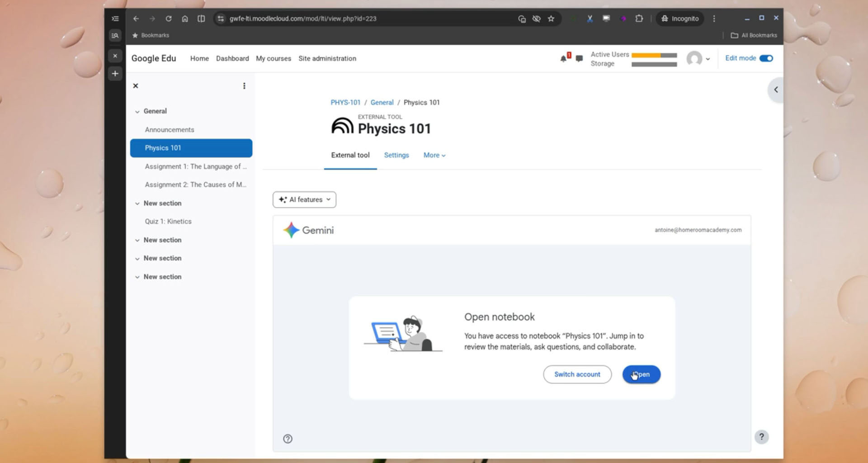Reload the current page
This screenshot has width=868, height=463.
(169, 19)
